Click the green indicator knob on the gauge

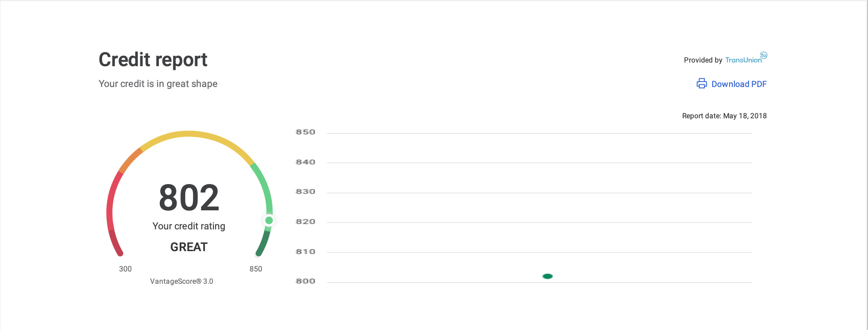pyautogui.click(x=269, y=220)
